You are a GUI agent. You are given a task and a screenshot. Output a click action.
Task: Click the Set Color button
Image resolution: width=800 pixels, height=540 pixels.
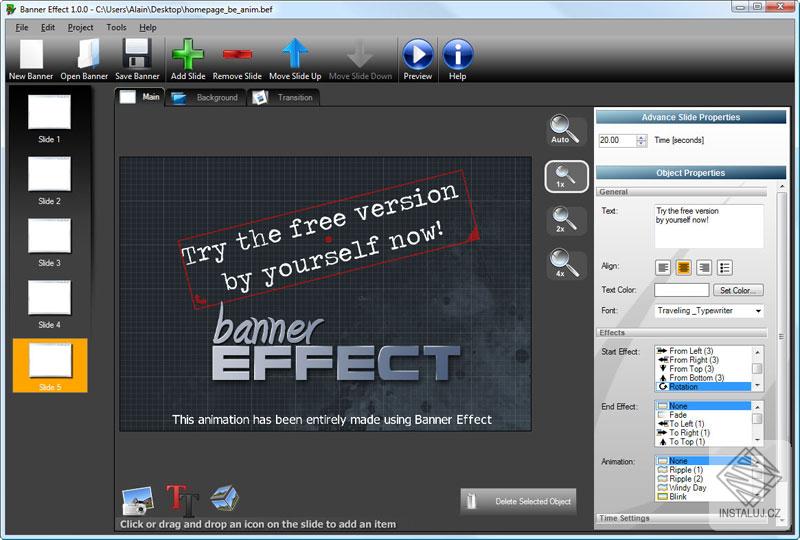[x=738, y=290]
